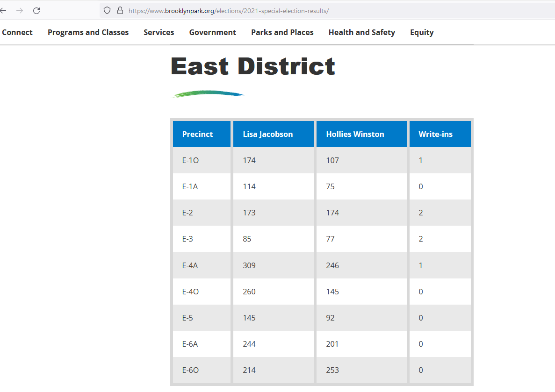Screen dimensions: 555x392
Task: Select precinct cell E-4A
Action: point(202,265)
